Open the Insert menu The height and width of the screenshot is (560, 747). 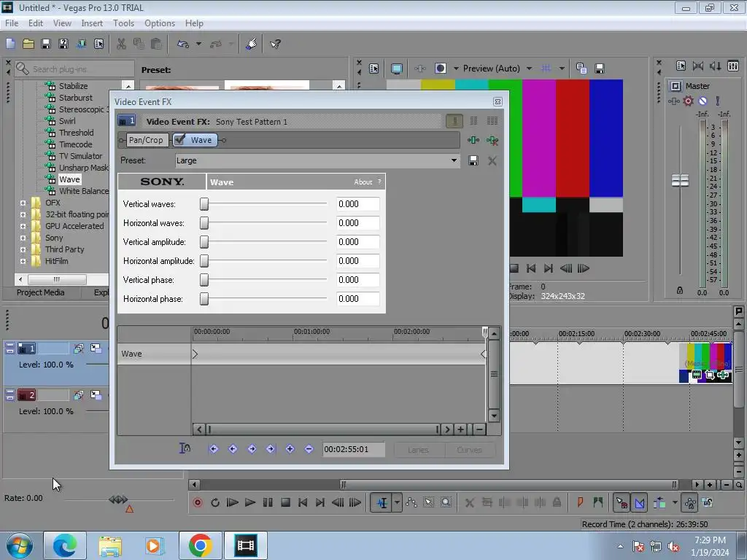[92, 23]
